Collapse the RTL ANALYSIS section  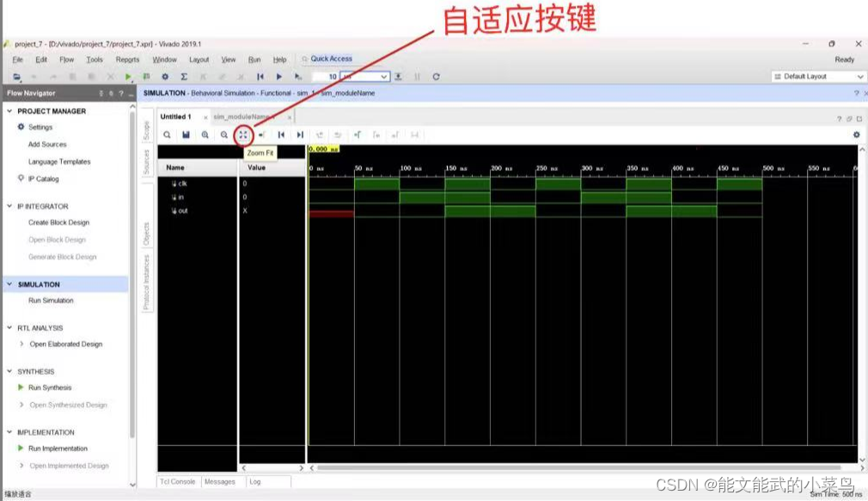click(x=9, y=327)
